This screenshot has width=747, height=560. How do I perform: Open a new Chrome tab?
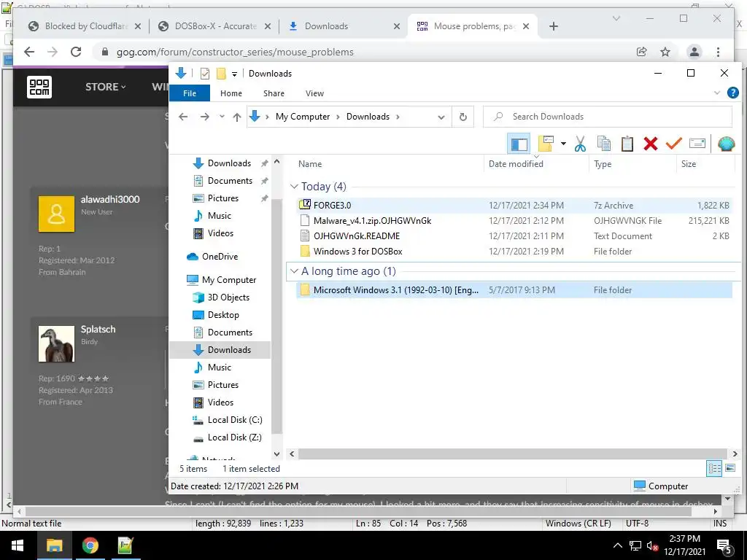pyautogui.click(x=553, y=26)
